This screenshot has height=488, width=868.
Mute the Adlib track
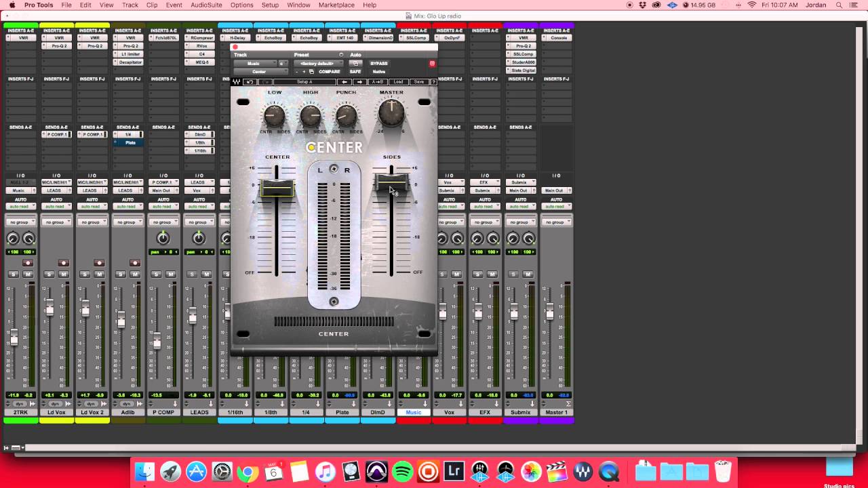point(135,274)
